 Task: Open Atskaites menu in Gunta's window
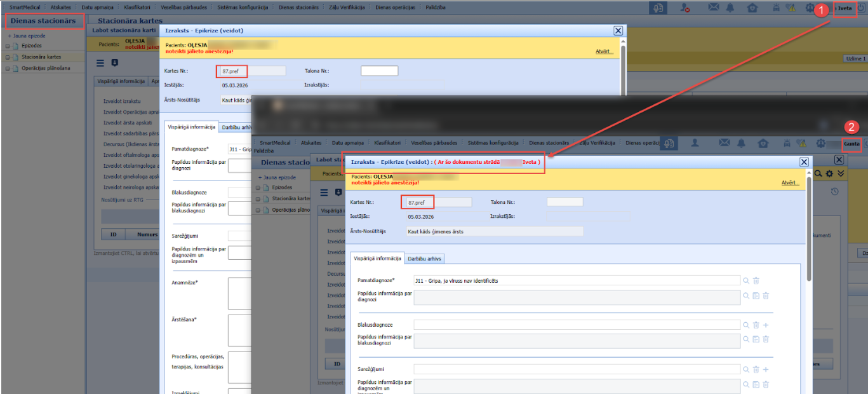(x=311, y=142)
